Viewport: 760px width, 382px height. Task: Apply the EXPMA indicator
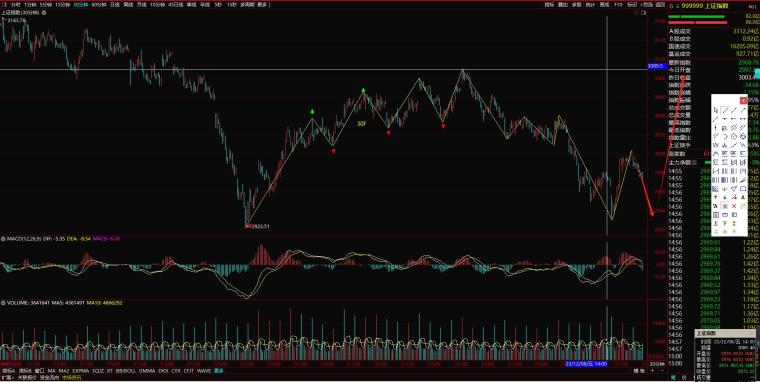[x=81, y=371]
